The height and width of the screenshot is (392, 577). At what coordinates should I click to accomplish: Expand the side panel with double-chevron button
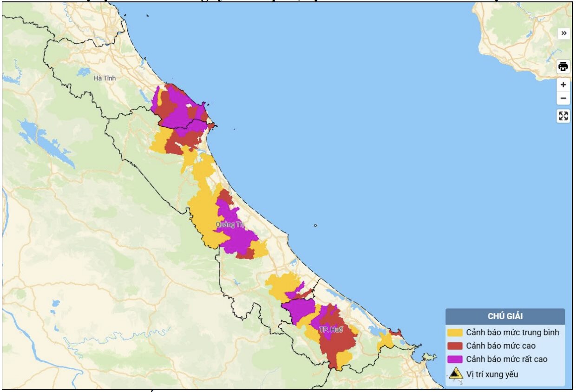click(564, 33)
